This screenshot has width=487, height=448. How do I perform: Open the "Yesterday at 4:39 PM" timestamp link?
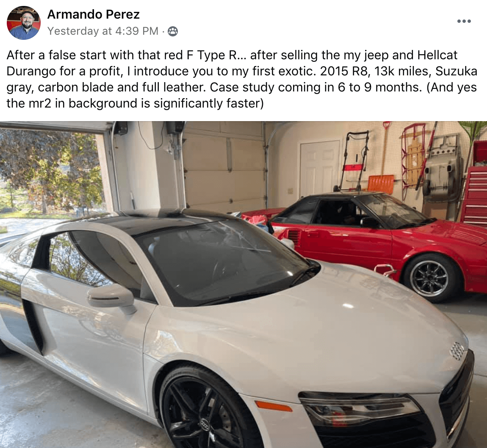coord(103,31)
